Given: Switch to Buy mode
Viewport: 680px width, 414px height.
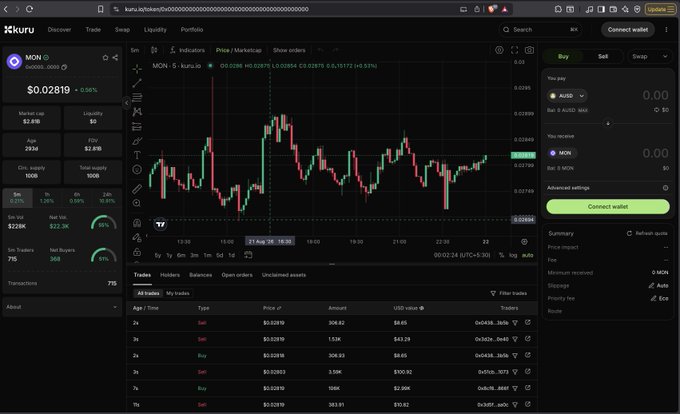Looking at the screenshot, I should tap(563, 56).
